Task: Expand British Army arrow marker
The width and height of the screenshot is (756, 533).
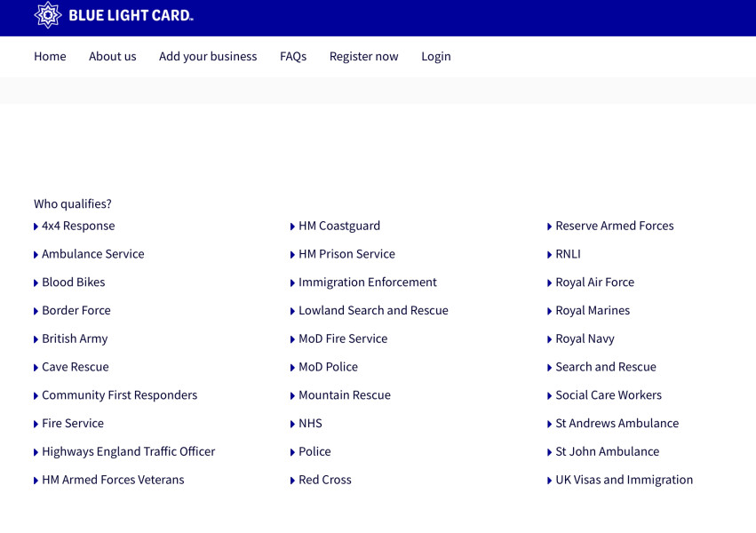Action: point(36,339)
